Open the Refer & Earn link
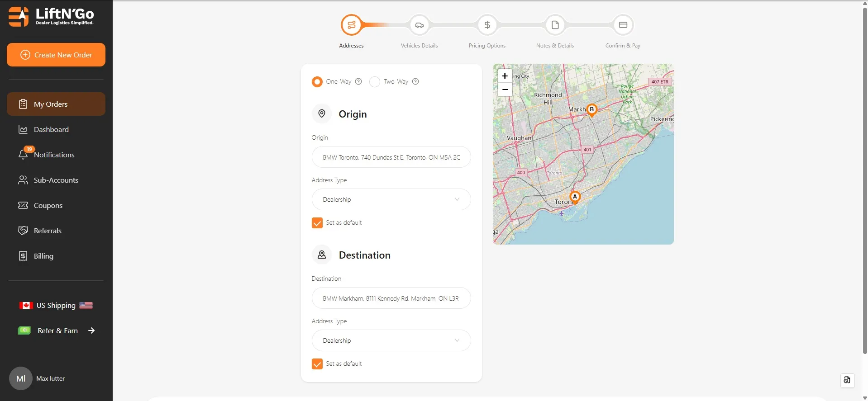868x401 pixels. coord(57,330)
